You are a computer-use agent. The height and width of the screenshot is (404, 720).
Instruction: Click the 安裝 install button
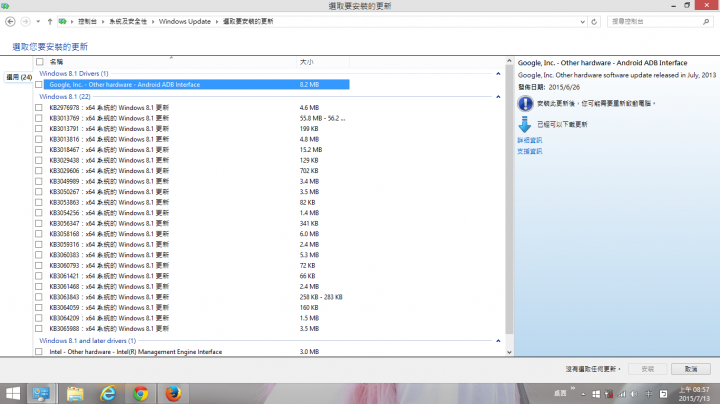pyautogui.click(x=647, y=369)
